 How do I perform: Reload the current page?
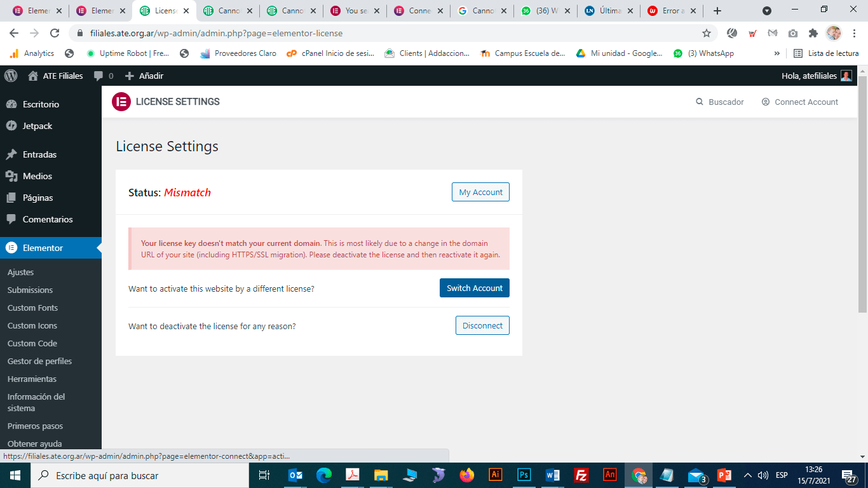click(55, 33)
